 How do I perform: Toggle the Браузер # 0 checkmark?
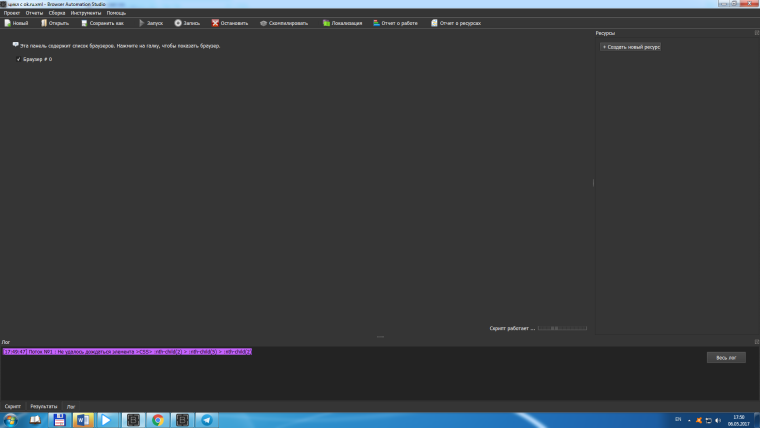pyautogui.click(x=19, y=60)
